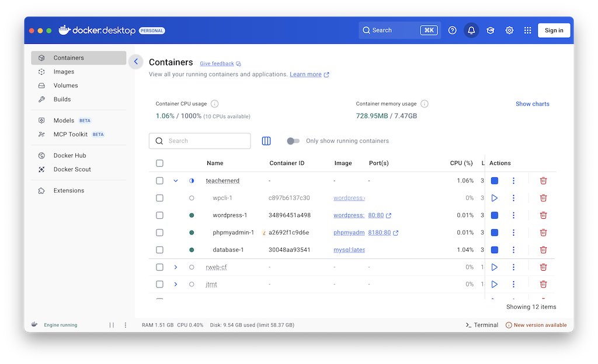Check the wordpress-1 row checkbox
Image resolution: width=598 pixels, height=364 pixels.
159,215
